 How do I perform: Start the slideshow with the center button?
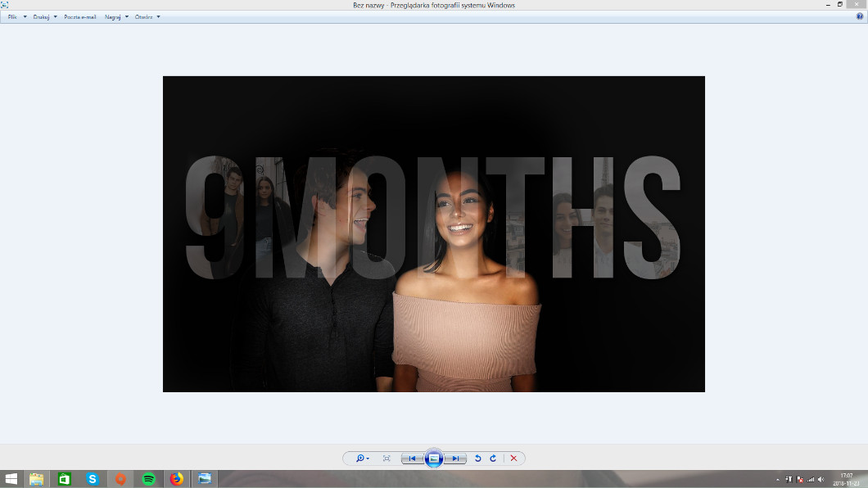(x=434, y=459)
